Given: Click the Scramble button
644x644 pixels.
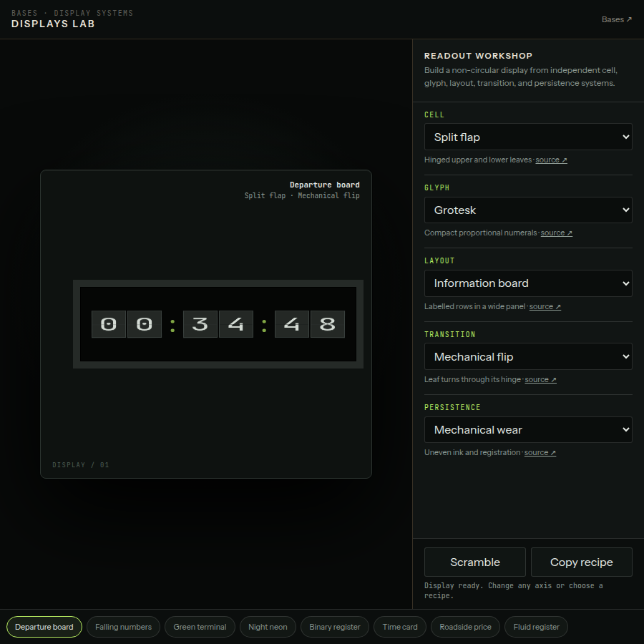Looking at the screenshot, I should pos(475,562).
